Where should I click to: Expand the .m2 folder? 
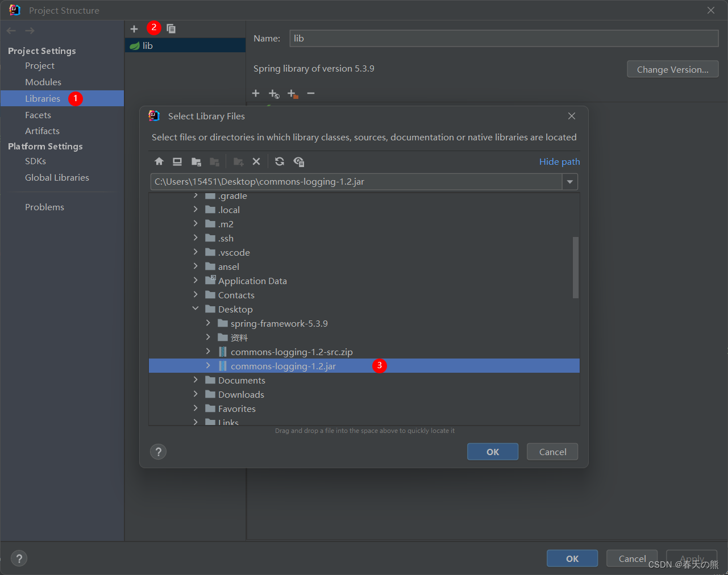[x=195, y=224]
